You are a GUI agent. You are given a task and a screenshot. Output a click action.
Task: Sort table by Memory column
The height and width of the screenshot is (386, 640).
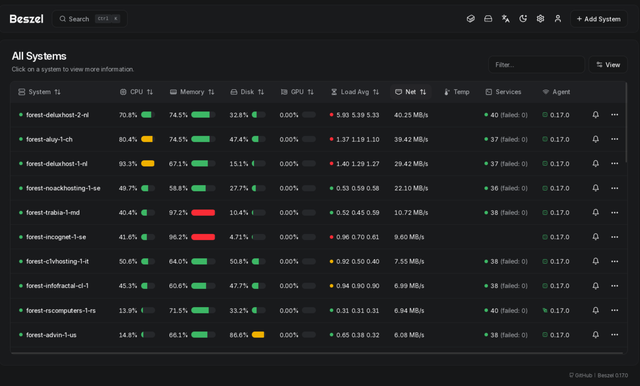coord(192,92)
